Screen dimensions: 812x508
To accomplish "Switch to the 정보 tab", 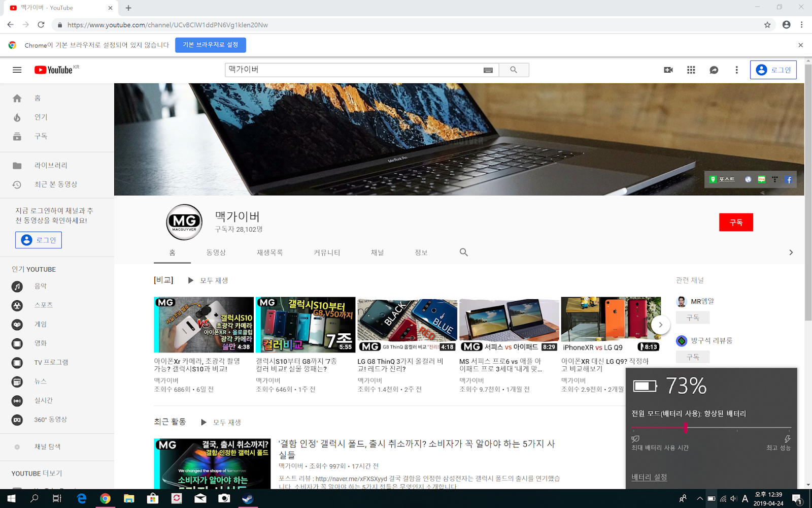I will point(421,252).
